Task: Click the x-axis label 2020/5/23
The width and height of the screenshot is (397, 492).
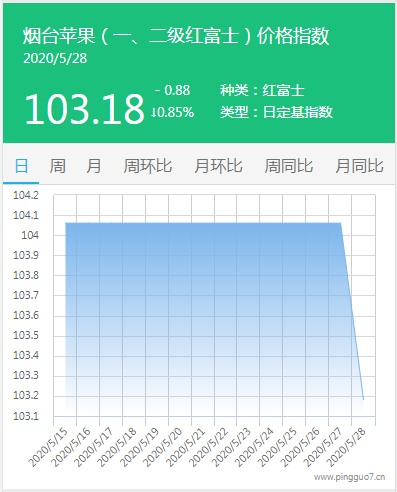Action: [x=232, y=448]
